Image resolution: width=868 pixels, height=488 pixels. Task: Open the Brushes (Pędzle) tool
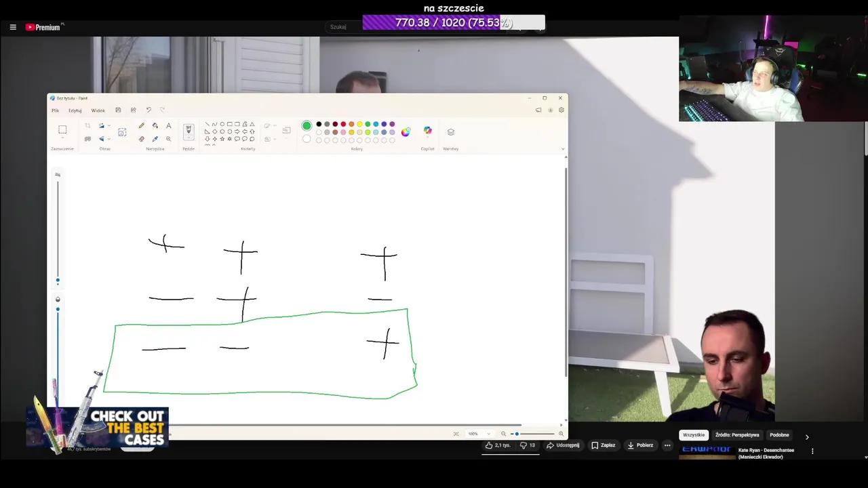[x=189, y=131]
